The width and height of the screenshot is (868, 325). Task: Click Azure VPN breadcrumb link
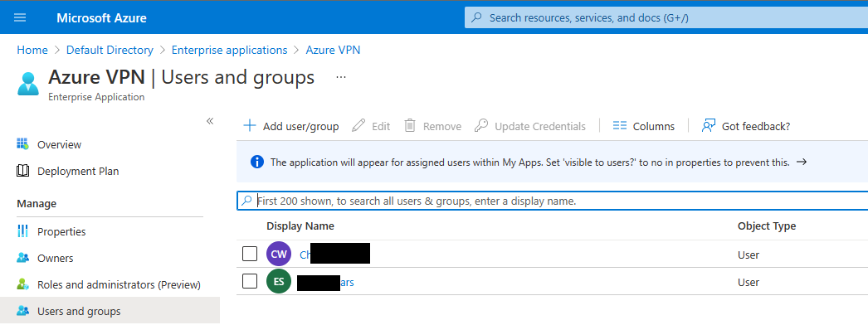[x=334, y=50]
